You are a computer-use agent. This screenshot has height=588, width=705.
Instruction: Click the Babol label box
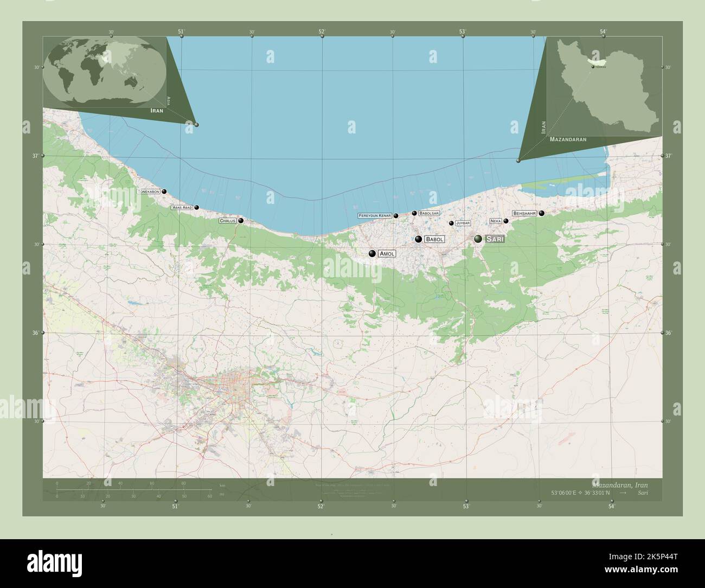434,239
